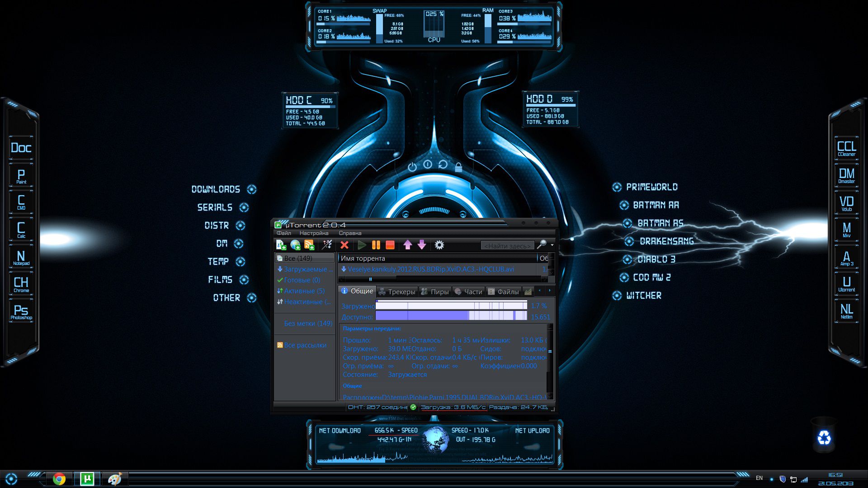Open Add Torrent from URL (globe) icon
The image size is (868, 488).
(x=295, y=245)
